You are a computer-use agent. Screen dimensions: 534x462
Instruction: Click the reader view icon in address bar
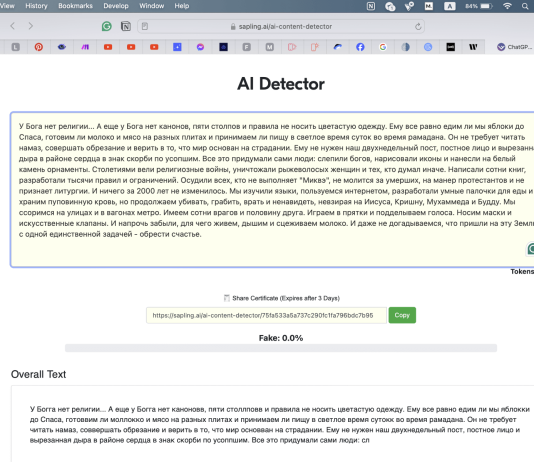pos(145,26)
